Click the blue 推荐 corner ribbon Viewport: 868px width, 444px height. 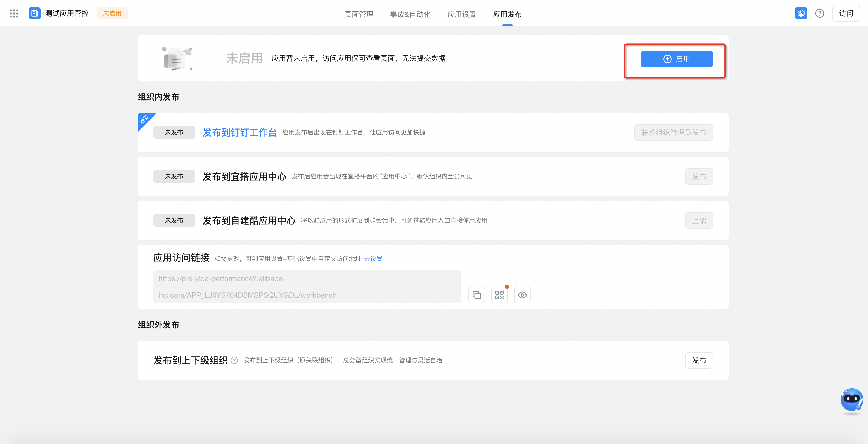[x=145, y=120]
